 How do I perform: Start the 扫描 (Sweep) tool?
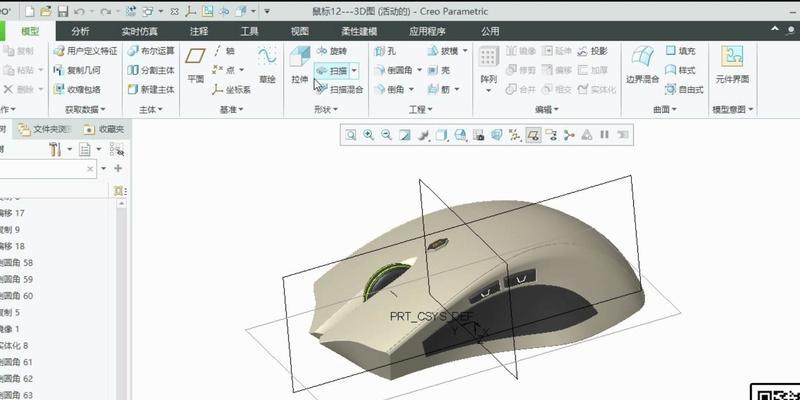pyautogui.click(x=332, y=70)
